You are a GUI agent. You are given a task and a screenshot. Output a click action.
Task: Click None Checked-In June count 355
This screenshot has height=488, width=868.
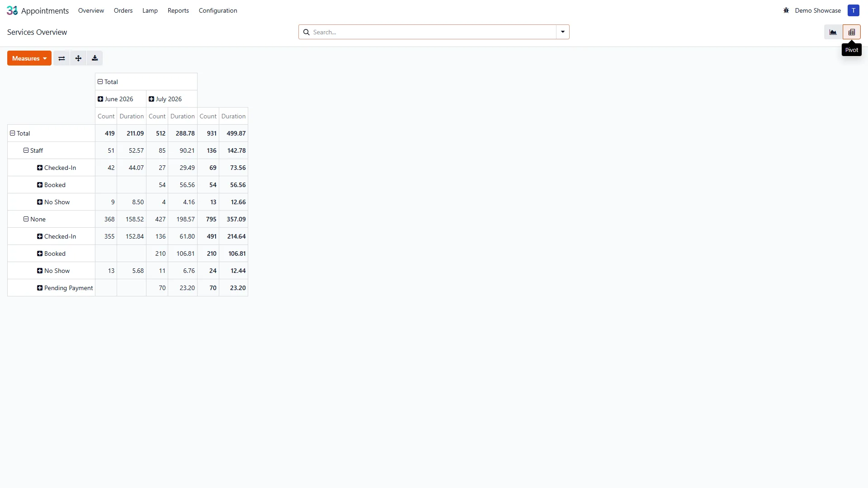click(x=106, y=236)
